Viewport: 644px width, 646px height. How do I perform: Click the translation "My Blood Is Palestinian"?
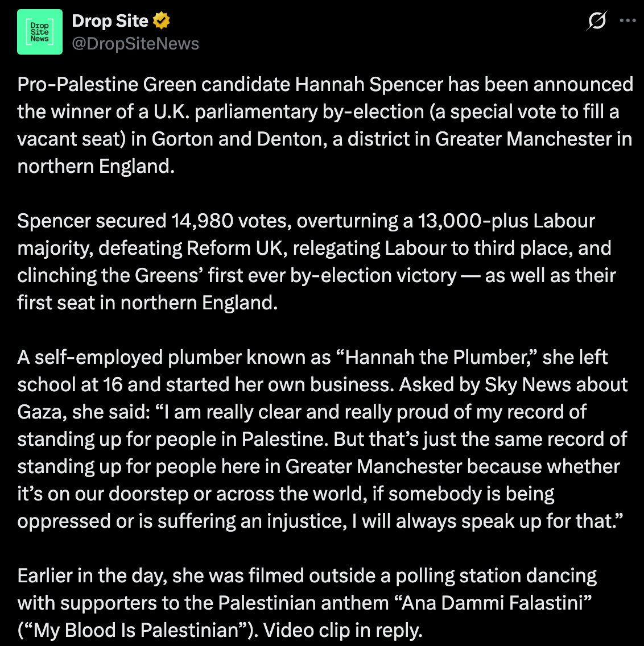[x=136, y=631]
